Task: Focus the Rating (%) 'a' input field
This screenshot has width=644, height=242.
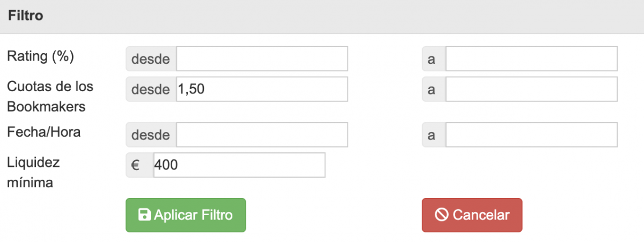Action: coord(531,59)
